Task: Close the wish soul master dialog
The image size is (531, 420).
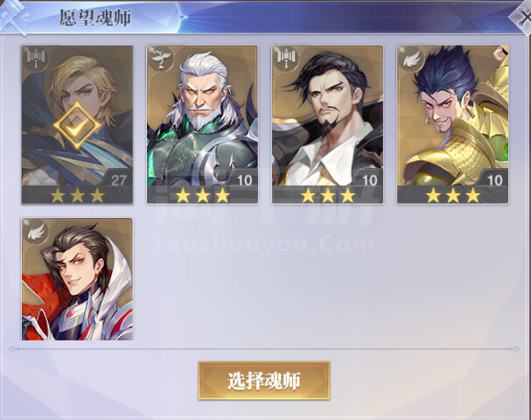Action: click(x=522, y=17)
